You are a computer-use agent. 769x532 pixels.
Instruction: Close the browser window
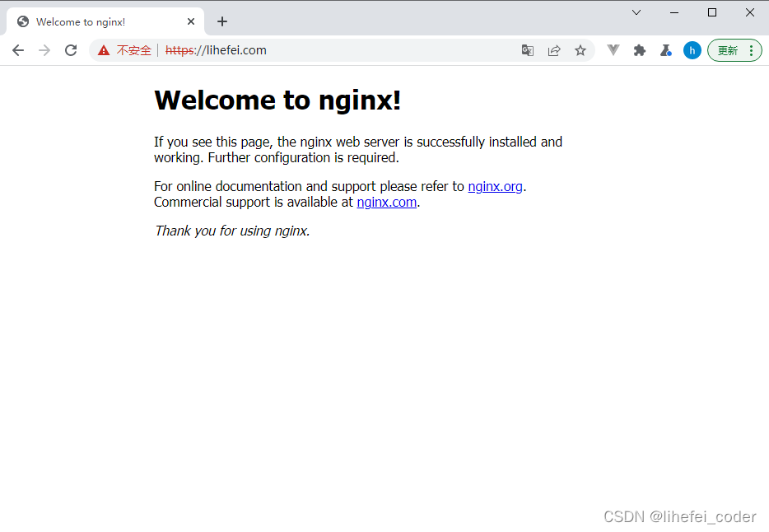750,12
